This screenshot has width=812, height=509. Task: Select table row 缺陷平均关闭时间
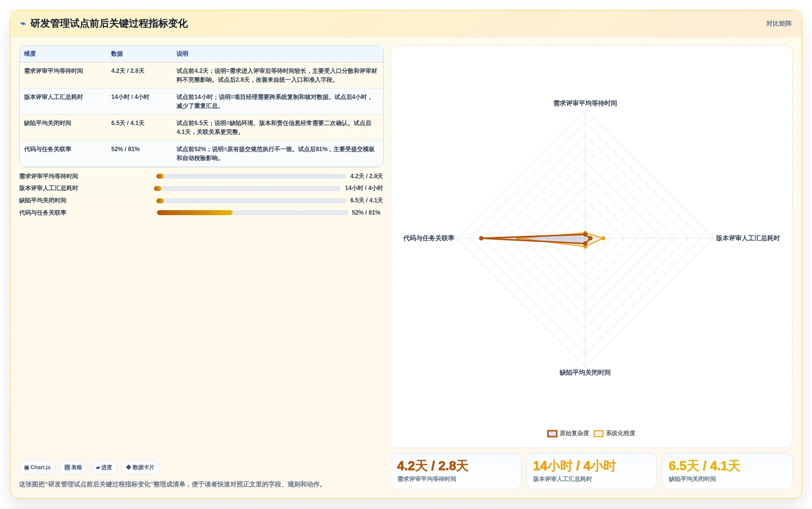click(x=201, y=127)
